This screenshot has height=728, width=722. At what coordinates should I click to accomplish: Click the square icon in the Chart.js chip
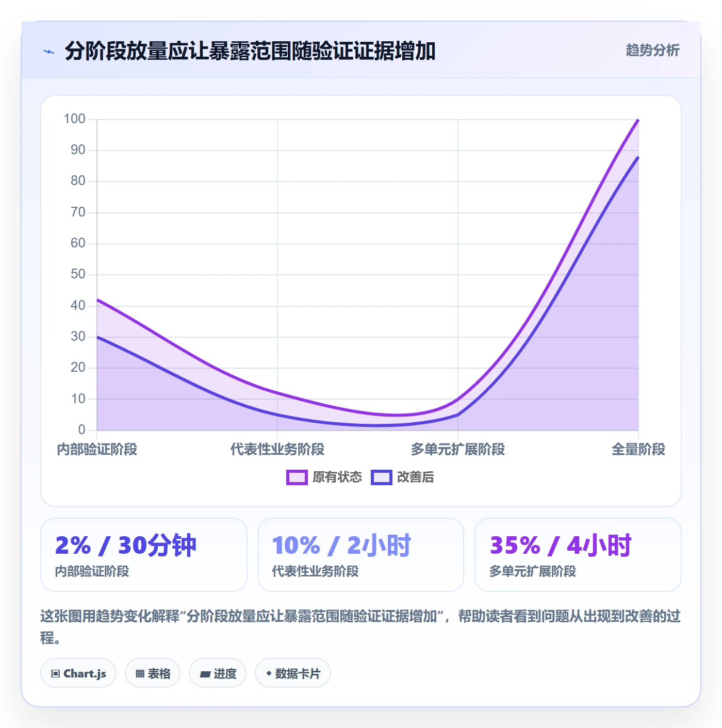[x=56, y=674]
